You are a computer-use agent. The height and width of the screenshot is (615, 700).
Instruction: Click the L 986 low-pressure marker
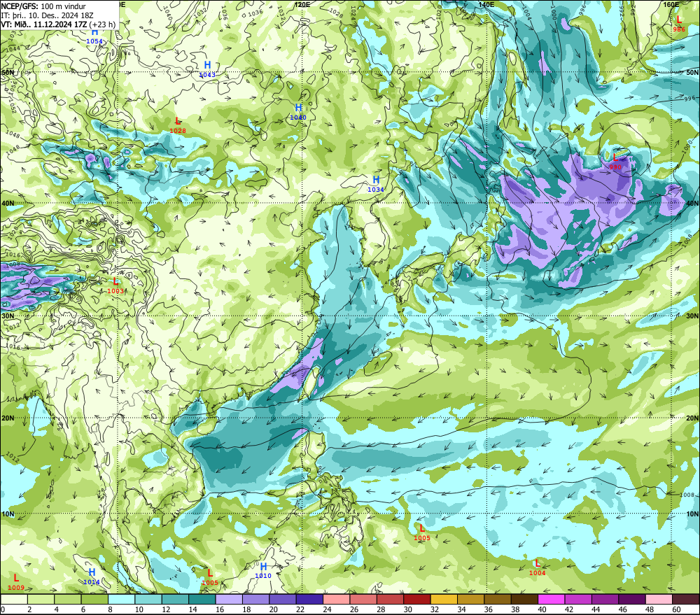[x=679, y=24]
